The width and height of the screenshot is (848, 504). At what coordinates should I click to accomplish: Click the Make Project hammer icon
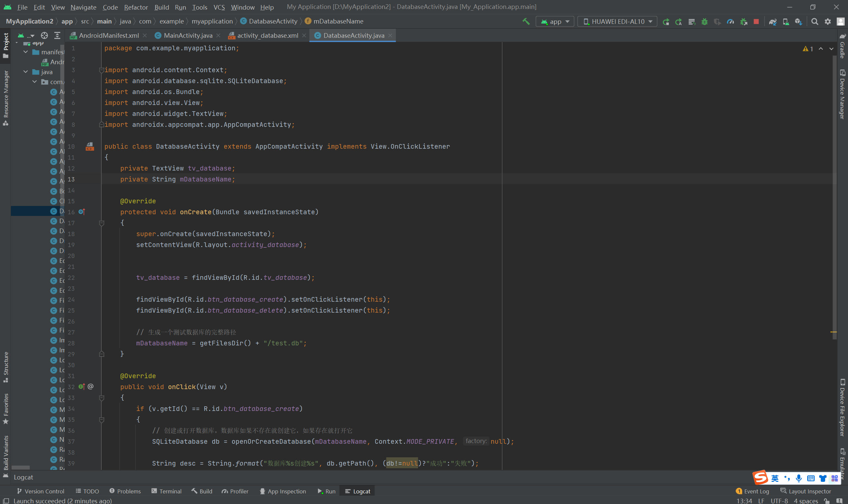[526, 22]
